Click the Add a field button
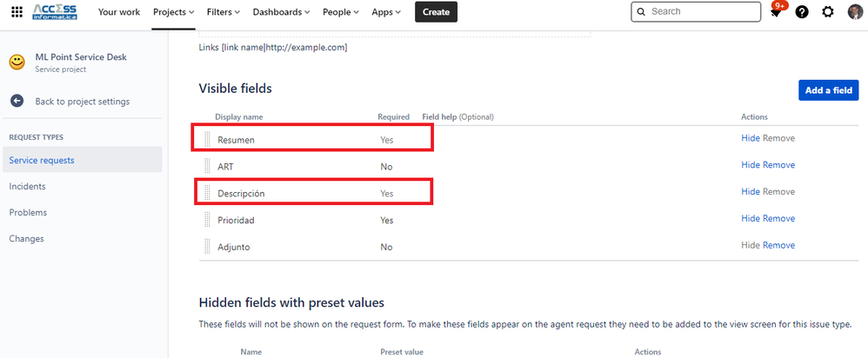Image resolution: width=868 pixels, height=358 pixels. click(829, 90)
